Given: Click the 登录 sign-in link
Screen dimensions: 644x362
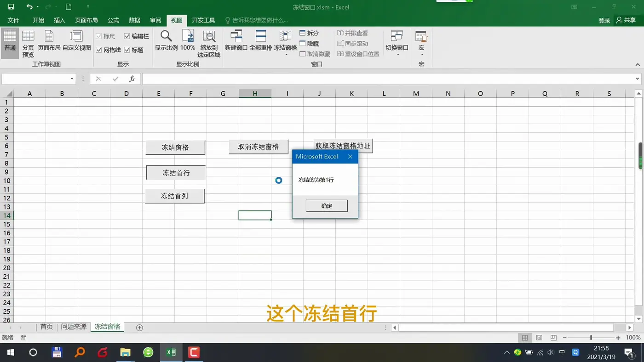Looking at the screenshot, I should pos(604,20).
